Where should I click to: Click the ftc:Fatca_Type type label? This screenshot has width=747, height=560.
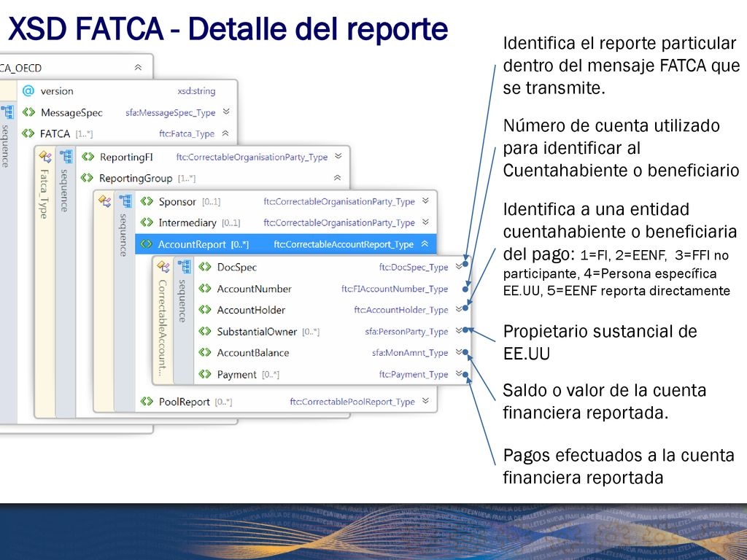187,134
